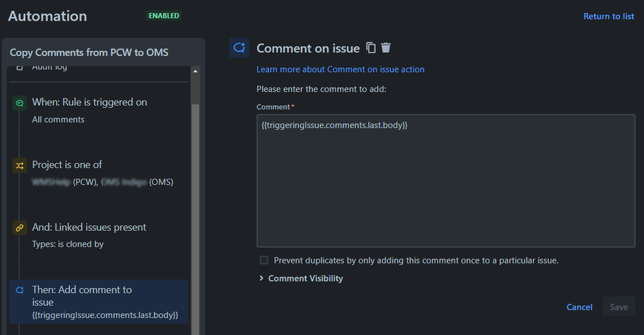Click the Add comment action icon in sidebar
The height and width of the screenshot is (335, 644).
tap(19, 291)
